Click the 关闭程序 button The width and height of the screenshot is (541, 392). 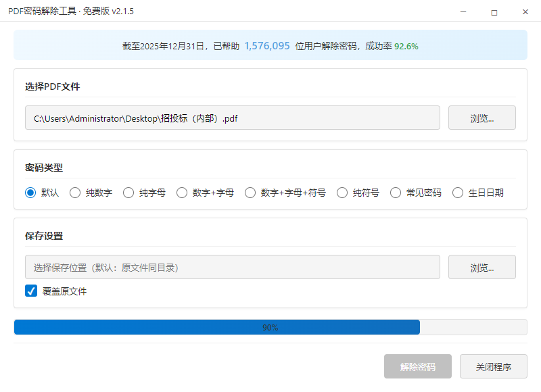[494, 366]
